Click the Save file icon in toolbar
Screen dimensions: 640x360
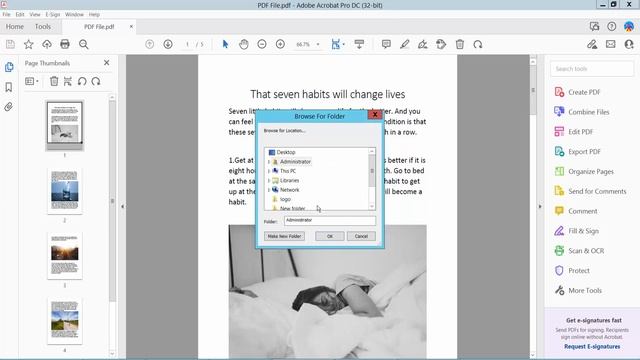pos(10,44)
